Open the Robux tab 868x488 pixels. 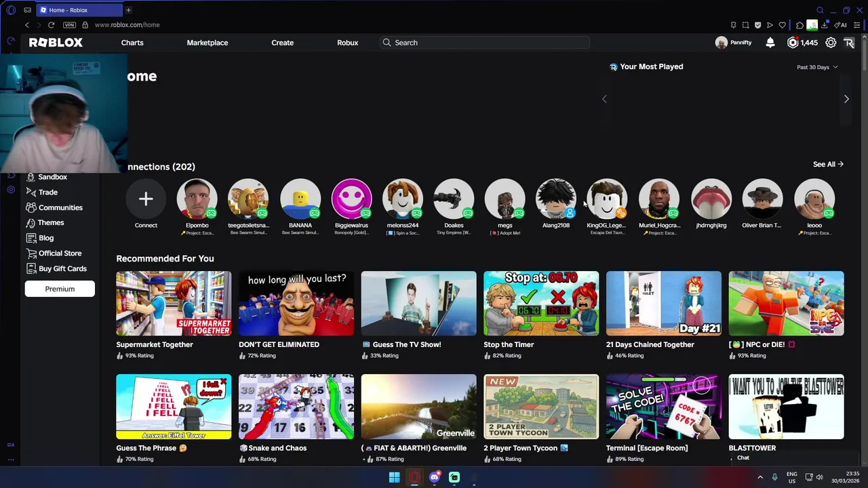(348, 43)
